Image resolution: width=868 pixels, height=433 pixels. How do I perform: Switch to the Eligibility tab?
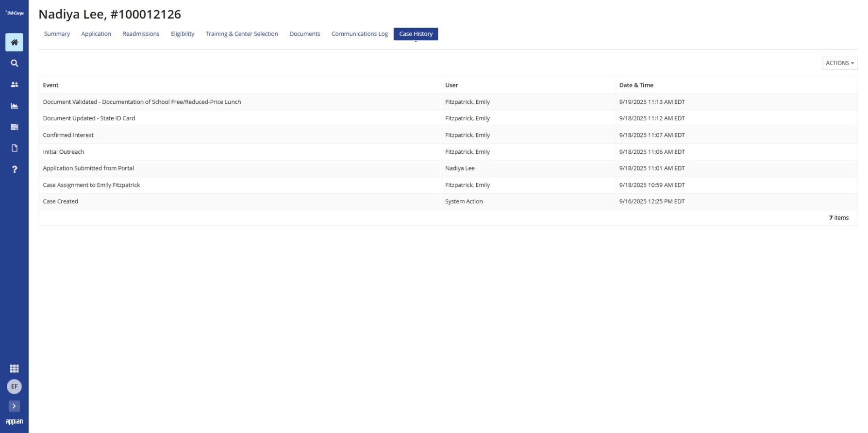coord(183,34)
